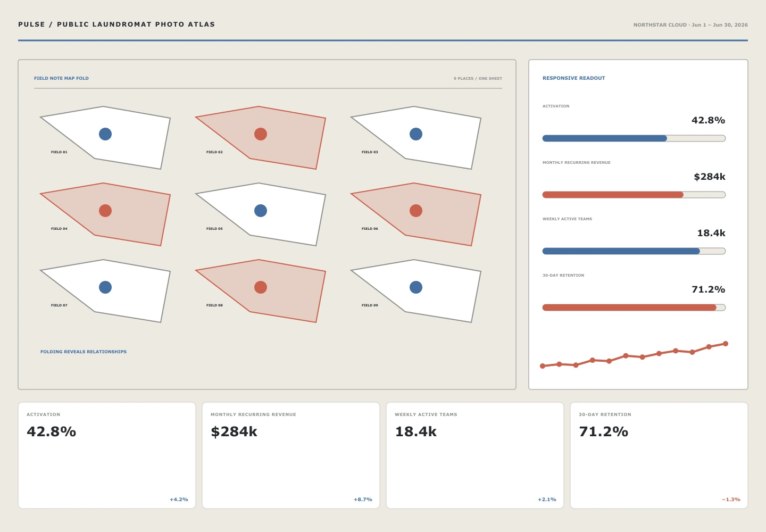The image size is (766, 532).
Task: Click the final data point on the trend sparkline
Action: pos(726,344)
